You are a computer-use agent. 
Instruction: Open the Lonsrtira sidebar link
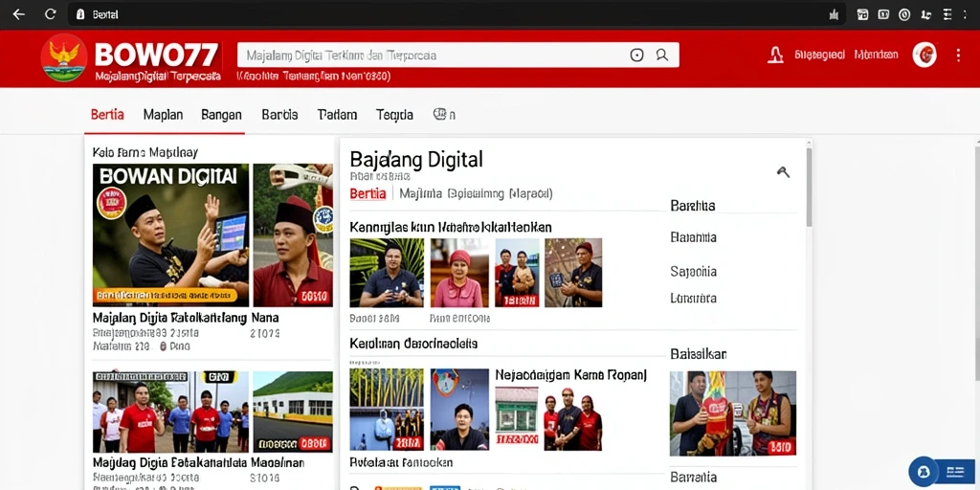click(x=693, y=299)
